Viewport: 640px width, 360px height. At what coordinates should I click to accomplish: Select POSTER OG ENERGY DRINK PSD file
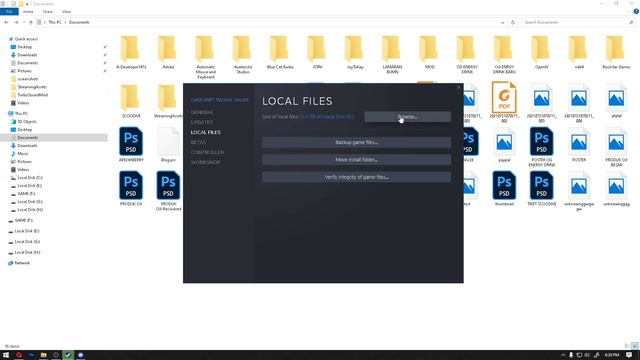pyautogui.click(x=542, y=147)
